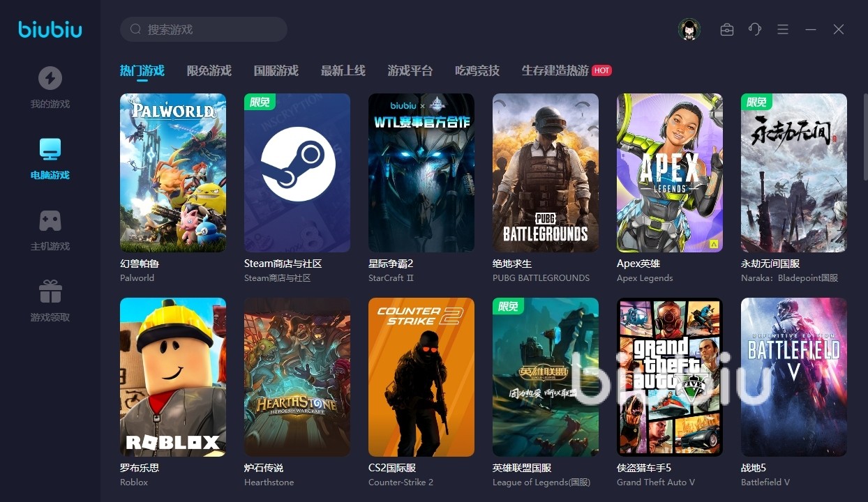Select the PC Games monitor icon
868x502 pixels.
pyautogui.click(x=50, y=149)
